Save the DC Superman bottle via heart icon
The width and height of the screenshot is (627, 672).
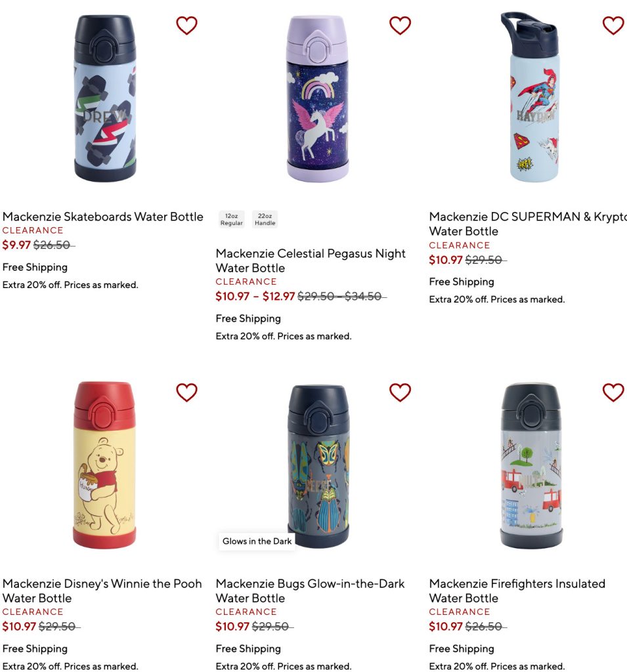click(613, 26)
